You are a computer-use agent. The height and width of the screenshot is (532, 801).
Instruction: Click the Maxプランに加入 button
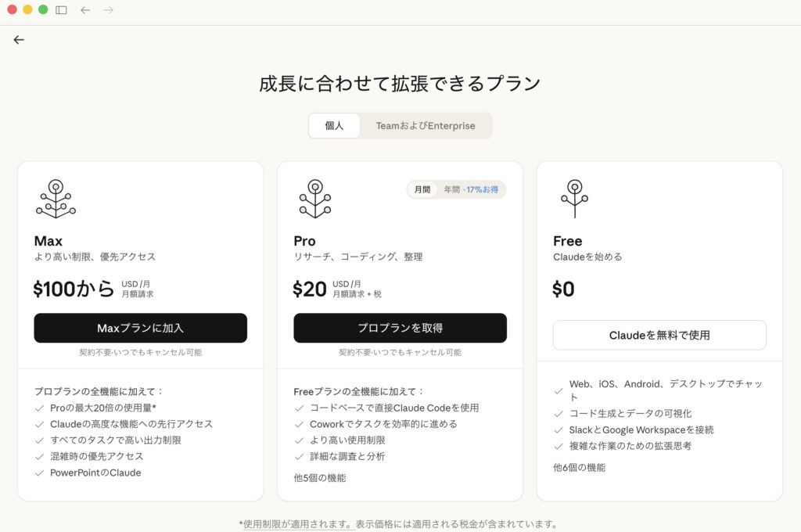pos(140,328)
